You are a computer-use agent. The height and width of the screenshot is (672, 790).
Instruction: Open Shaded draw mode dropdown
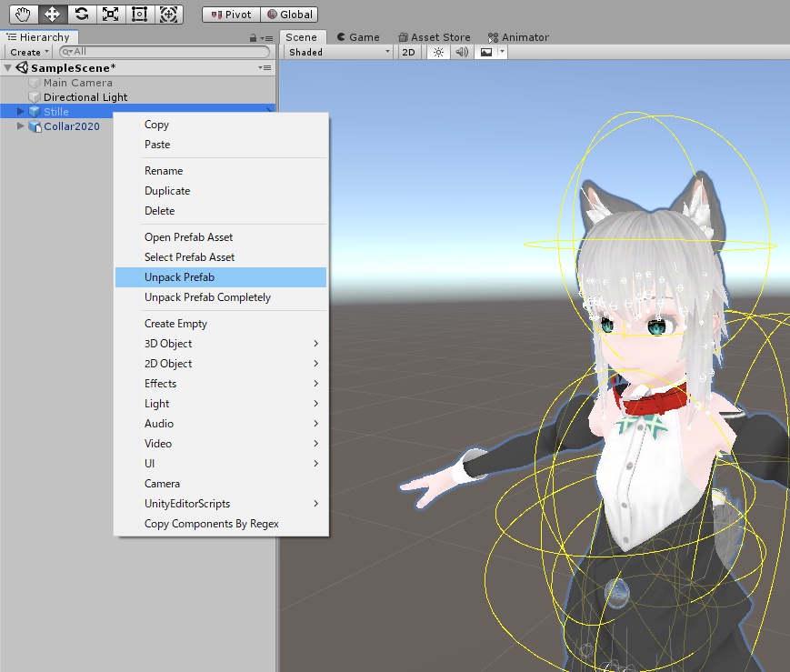(x=338, y=52)
